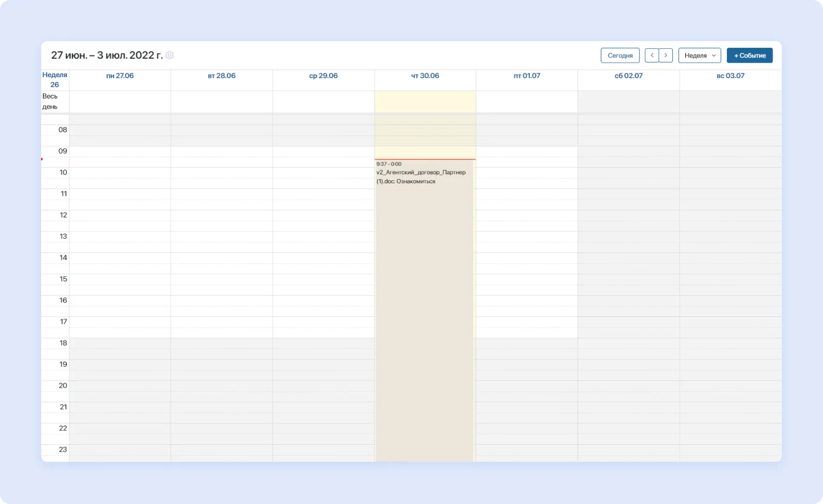Screen dimensions: 823x504
Task: Open the вс 03.07 day header
Action: tap(730, 76)
